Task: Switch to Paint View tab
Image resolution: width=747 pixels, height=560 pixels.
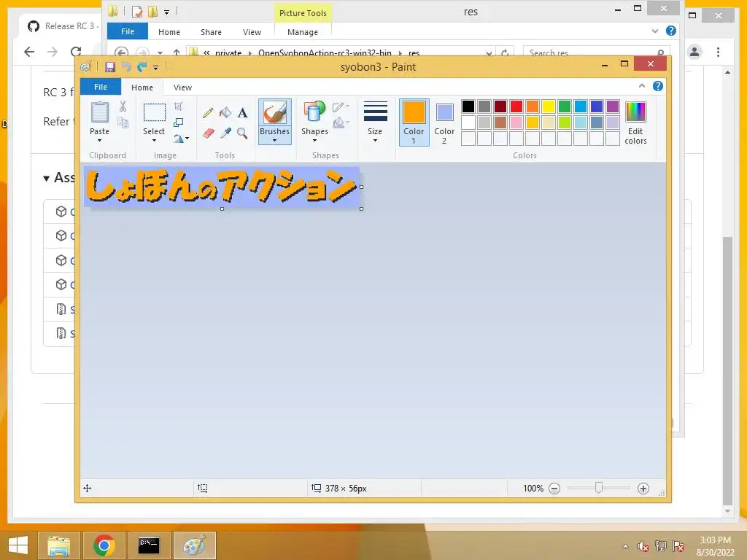Action: (182, 87)
